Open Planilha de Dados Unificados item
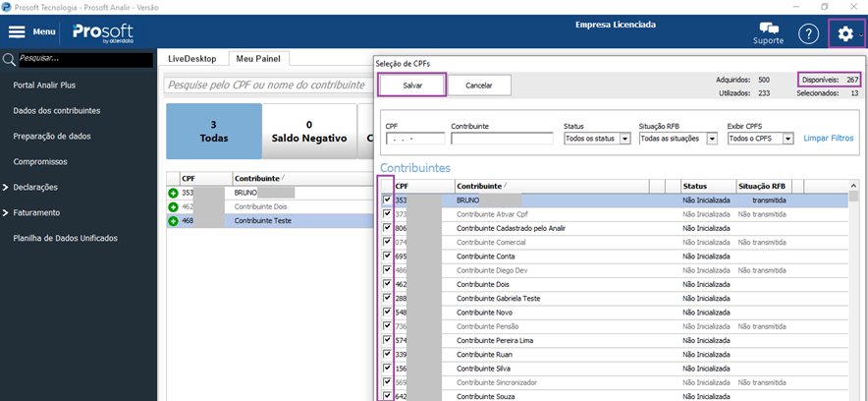The height and width of the screenshot is (401, 868). click(x=66, y=238)
